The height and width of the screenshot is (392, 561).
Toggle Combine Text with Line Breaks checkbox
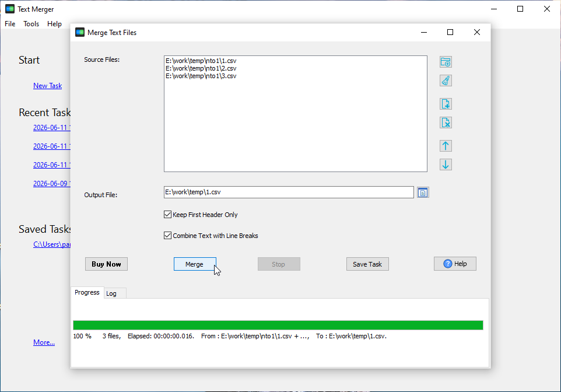pos(167,235)
